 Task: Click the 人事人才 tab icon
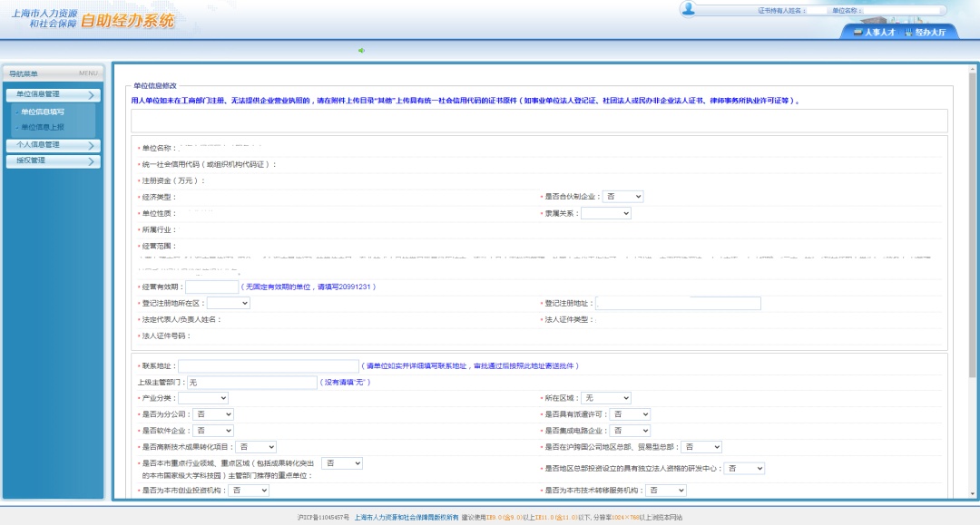click(x=857, y=32)
